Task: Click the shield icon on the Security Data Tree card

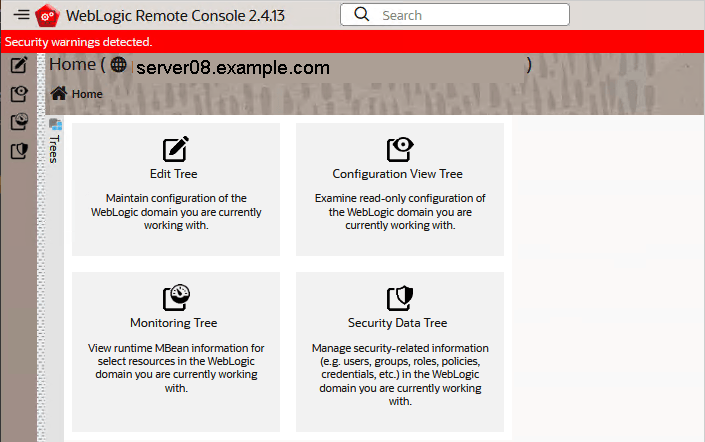Action: pyautogui.click(x=400, y=298)
